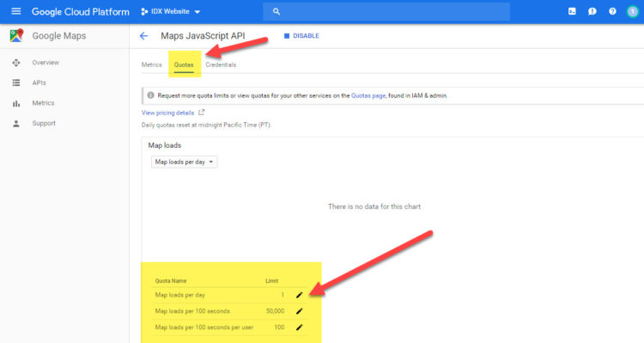
Task: Click the Google Cloud Platform title
Action: pos(81,12)
